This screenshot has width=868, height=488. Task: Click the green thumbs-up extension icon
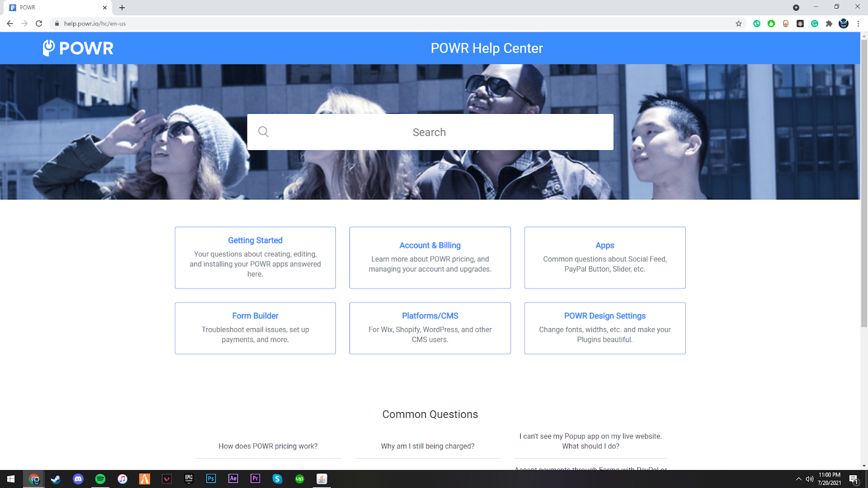tap(771, 23)
